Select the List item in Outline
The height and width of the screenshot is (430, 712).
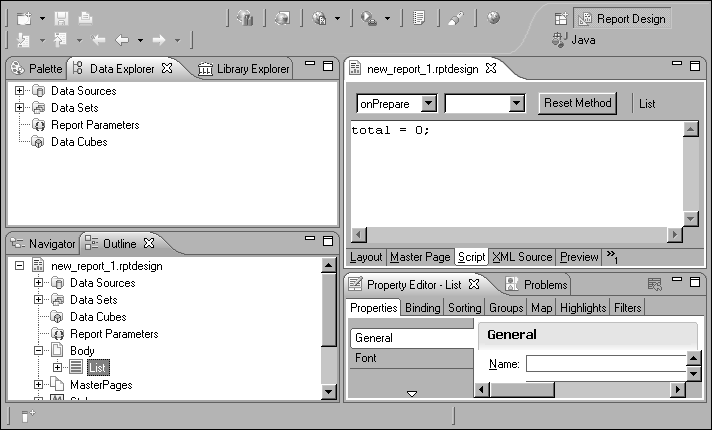pos(97,367)
